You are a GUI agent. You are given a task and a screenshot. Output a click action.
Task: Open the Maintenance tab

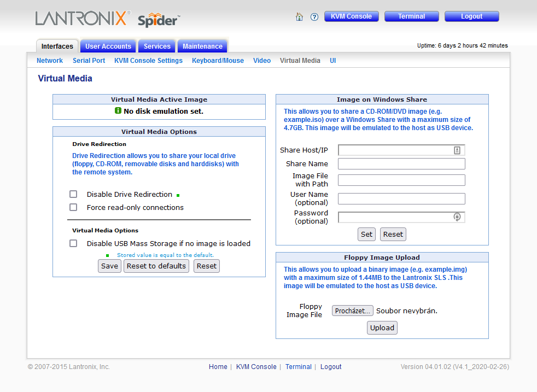[x=202, y=46]
